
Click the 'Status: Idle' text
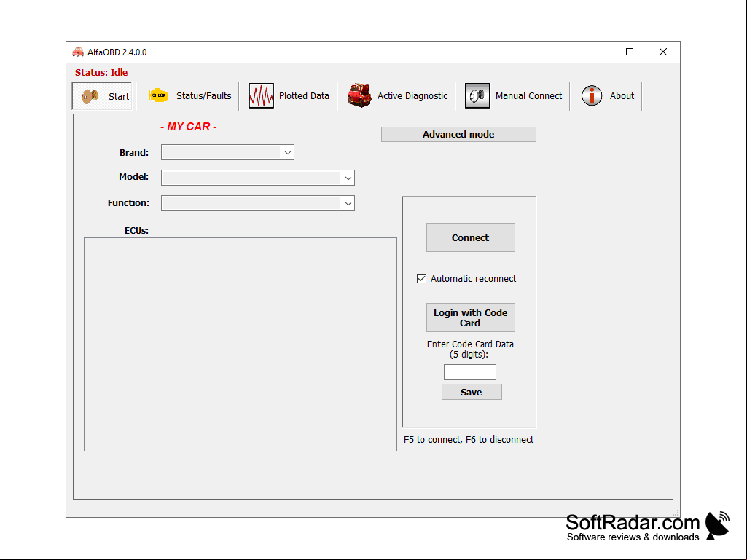pos(101,72)
